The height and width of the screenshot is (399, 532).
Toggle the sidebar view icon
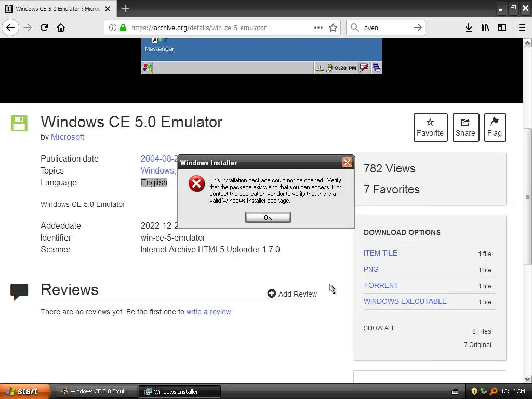[502, 28]
